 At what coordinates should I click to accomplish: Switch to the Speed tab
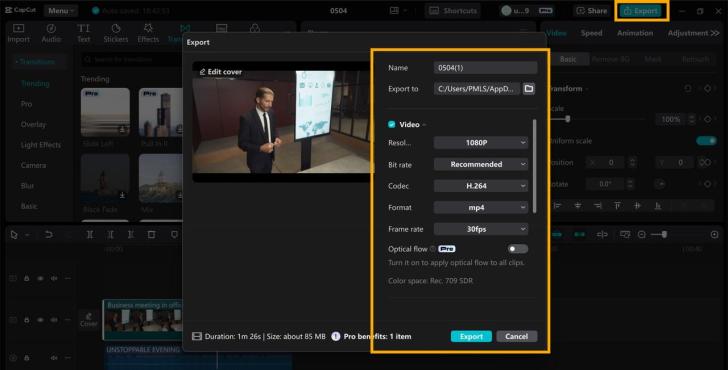coord(592,33)
